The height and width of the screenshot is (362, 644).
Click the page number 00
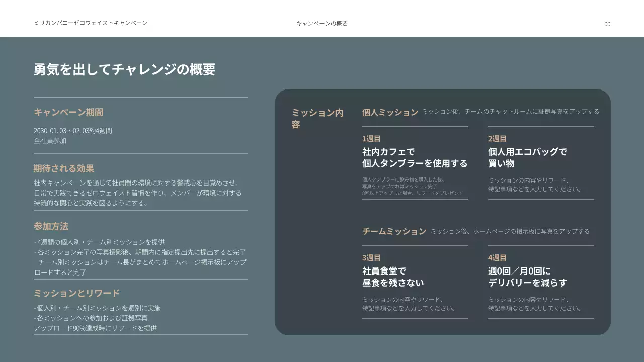click(x=607, y=24)
